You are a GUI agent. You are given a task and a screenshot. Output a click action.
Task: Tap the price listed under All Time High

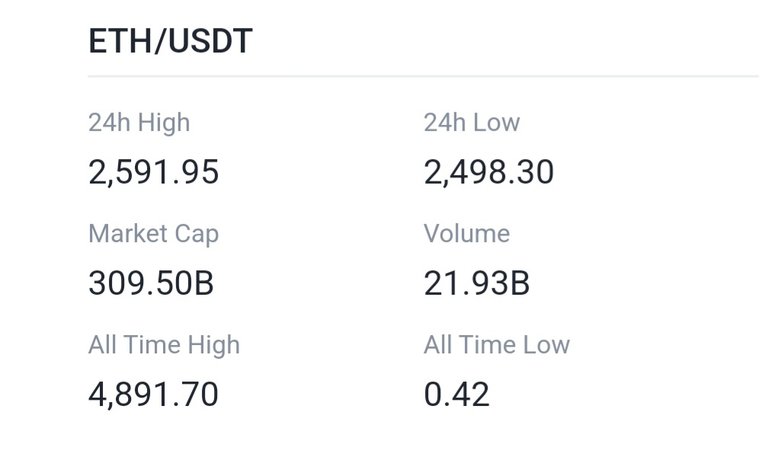click(x=153, y=395)
